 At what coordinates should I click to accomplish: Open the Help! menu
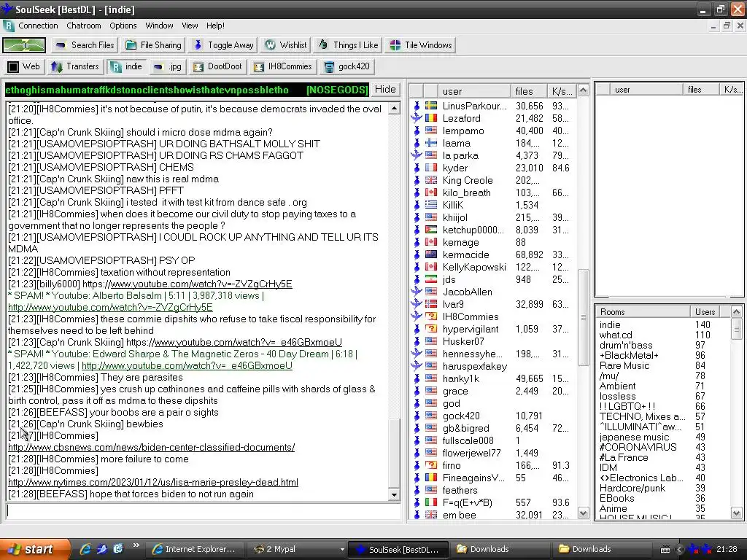click(x=215, y=26)
